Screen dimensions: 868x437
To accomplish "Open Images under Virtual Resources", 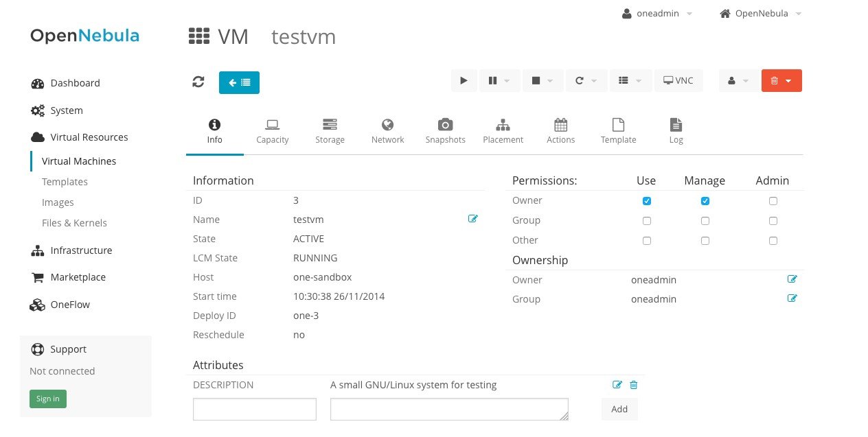I will [58, 202].
